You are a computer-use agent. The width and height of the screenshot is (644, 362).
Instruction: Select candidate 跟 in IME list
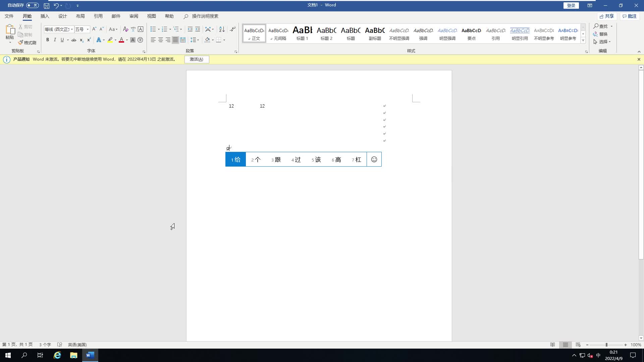[276, 160]
